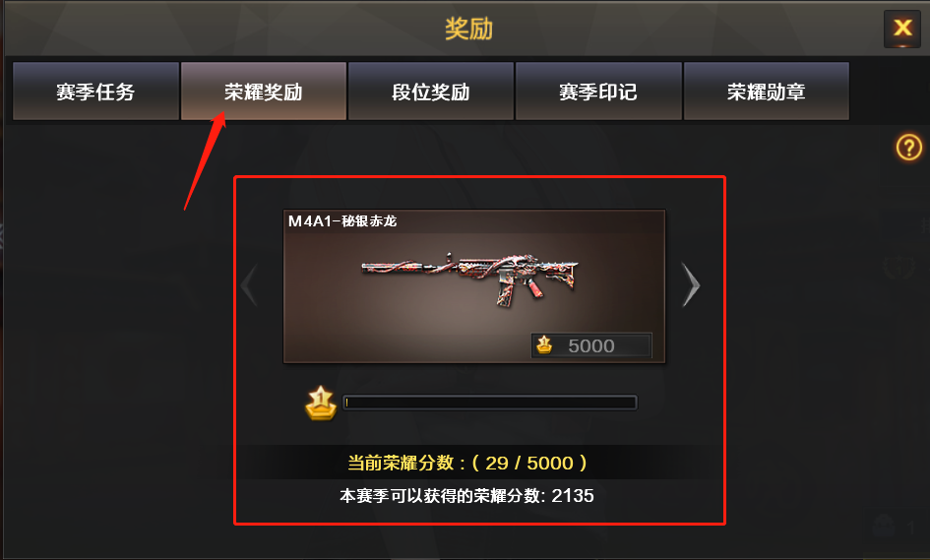Click the gold level 1 honor badge
Image resolution: width=930 pixels, height=560 pixels.
click(321, 403)
